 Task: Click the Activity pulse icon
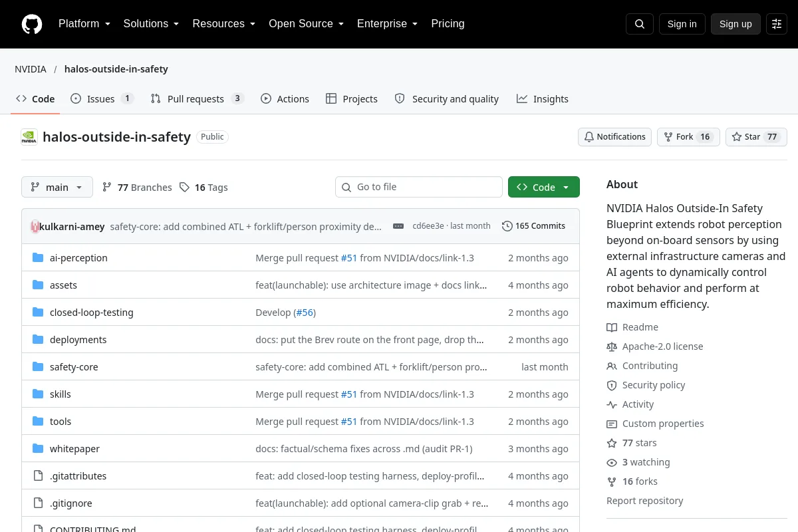click(x=612, y=404)
